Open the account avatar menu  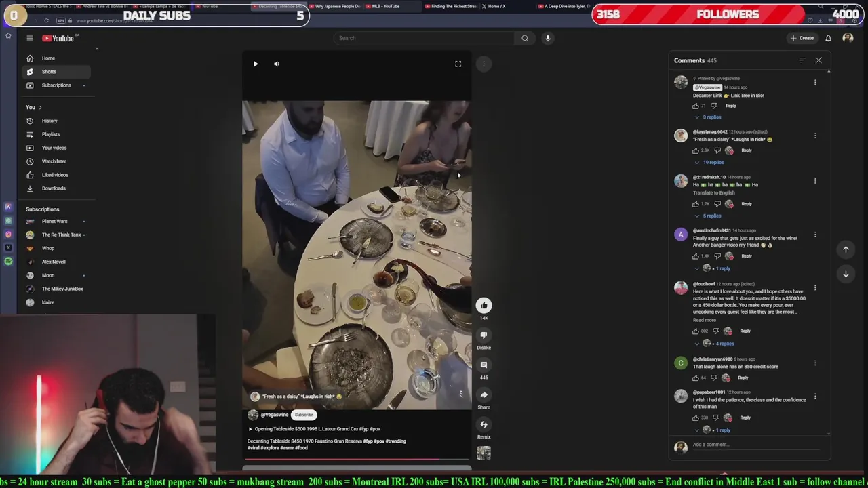click(848, 38)
